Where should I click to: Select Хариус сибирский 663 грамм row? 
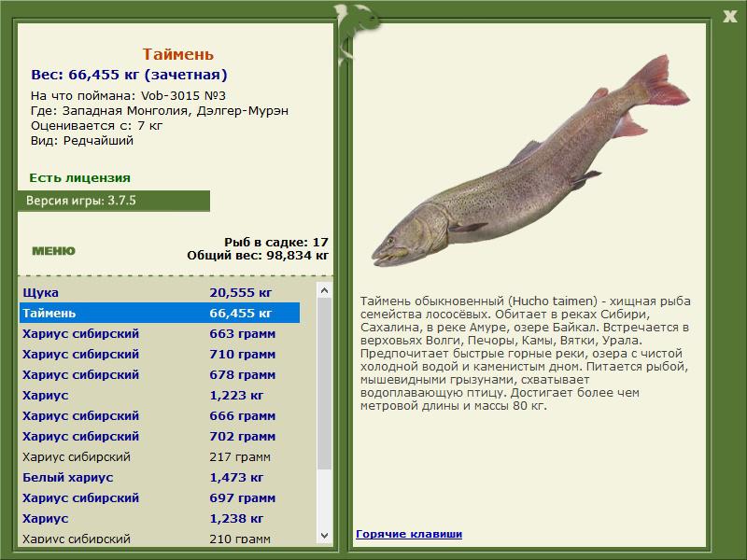pos(160,333)
